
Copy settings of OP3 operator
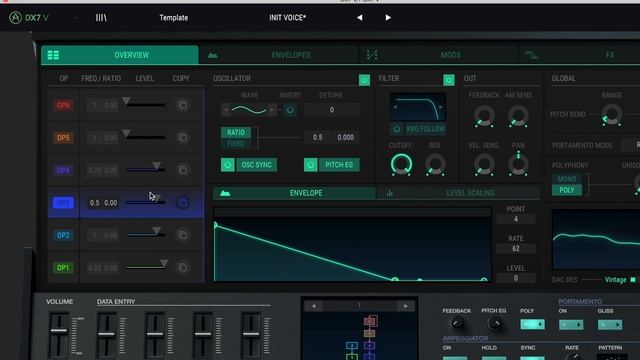pyautogui.click(x=183, y=202)
